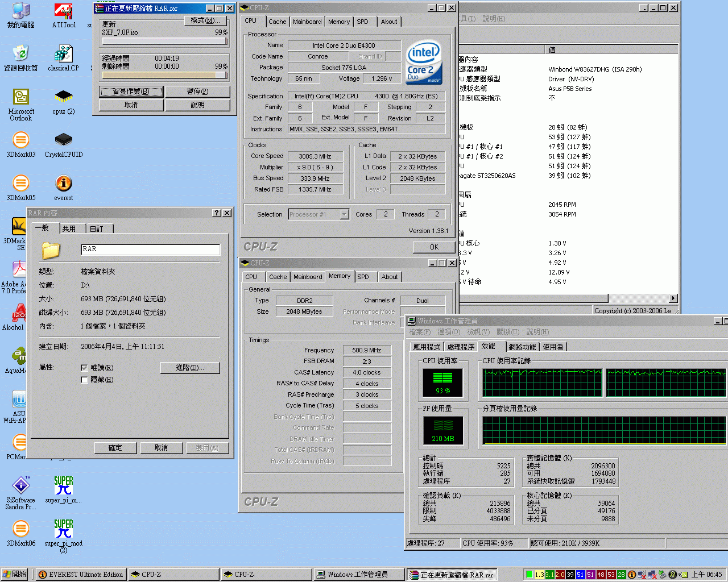The image size is (728, 582).
Task: Click 進階(D)... advanced button
Action: pos(190,368)
